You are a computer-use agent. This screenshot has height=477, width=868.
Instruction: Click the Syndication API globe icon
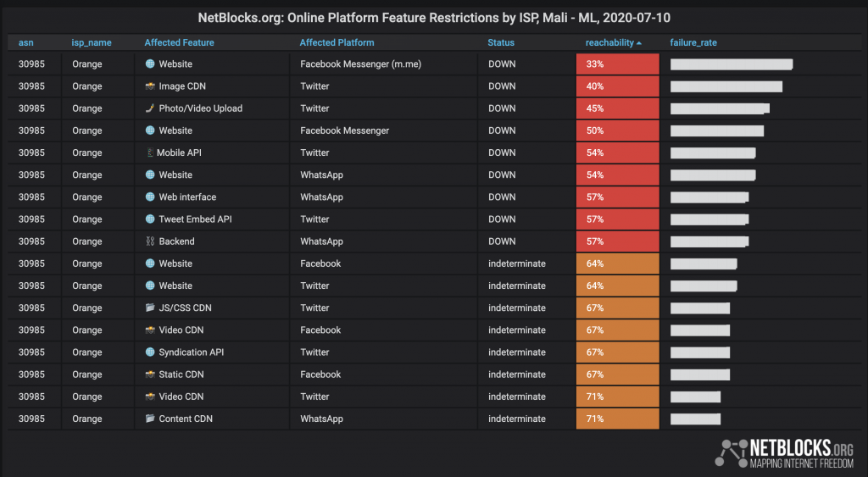click(150, 352)
